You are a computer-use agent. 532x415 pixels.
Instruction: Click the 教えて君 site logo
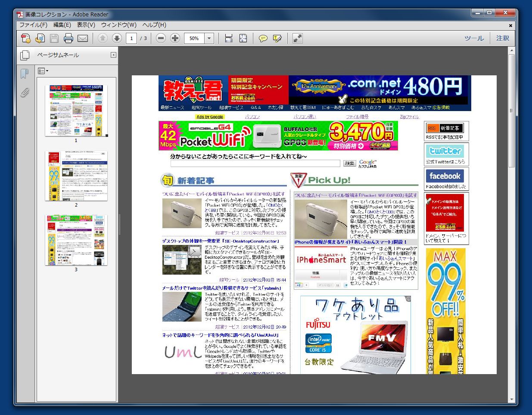(193, 90)
